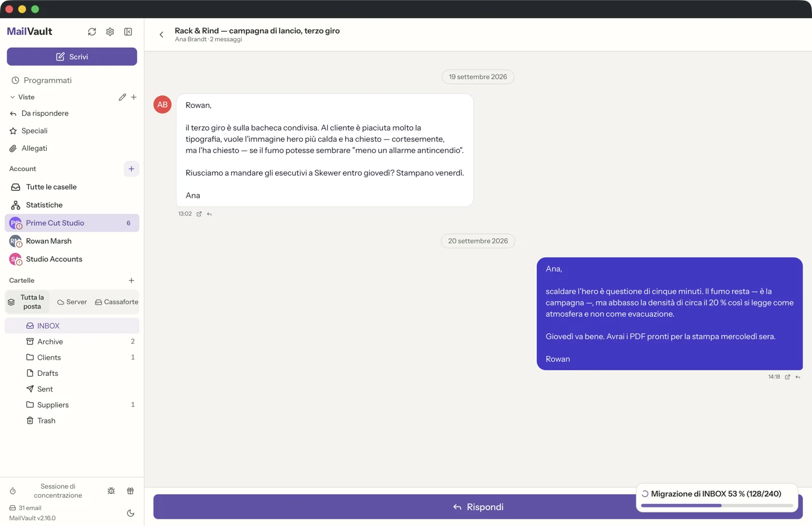Click the Rispondi reply button
The width and height of the screenshot is (812, 526).
coord(478,507)
